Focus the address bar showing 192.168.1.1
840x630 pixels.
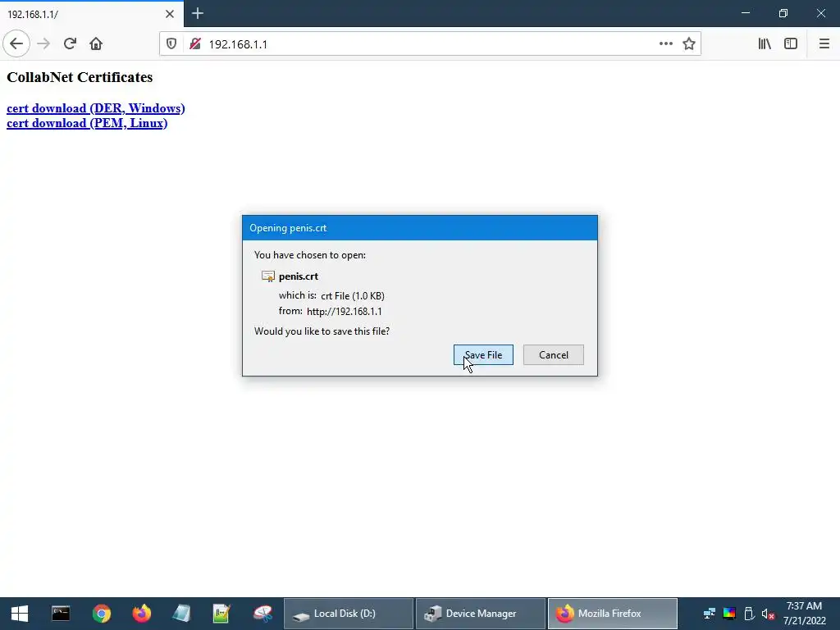point(428,44)
